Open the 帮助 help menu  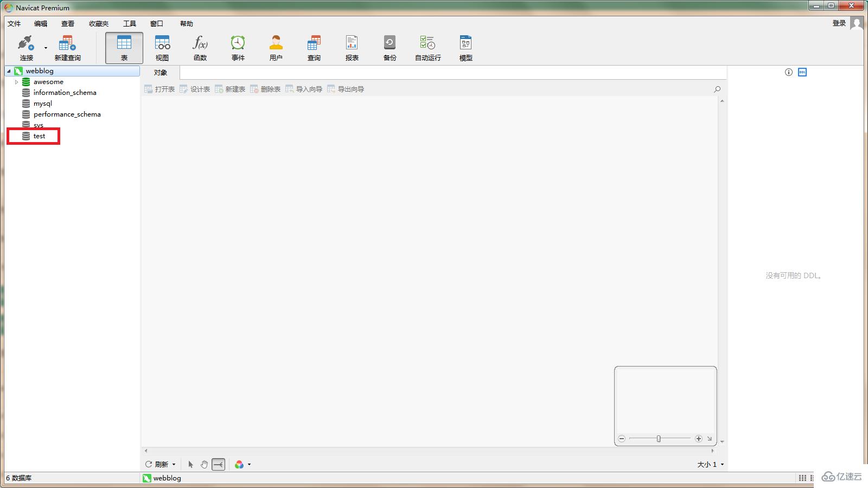click(187, 23)
